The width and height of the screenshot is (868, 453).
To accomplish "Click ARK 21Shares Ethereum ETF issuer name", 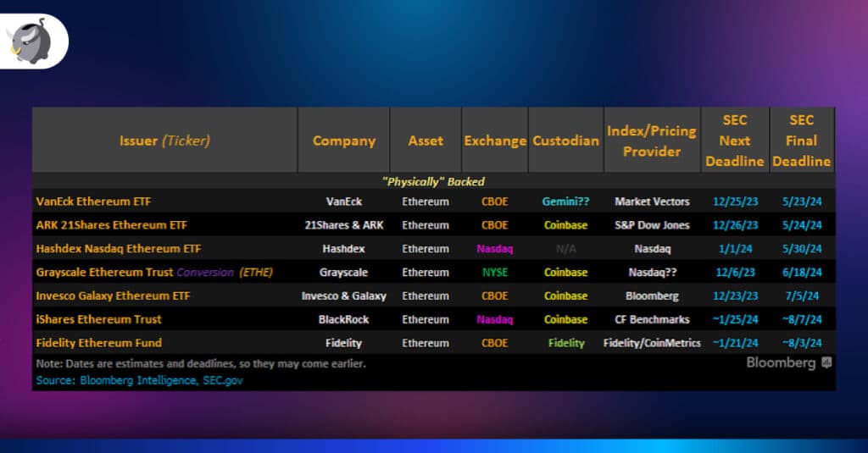I will [111, 225].
